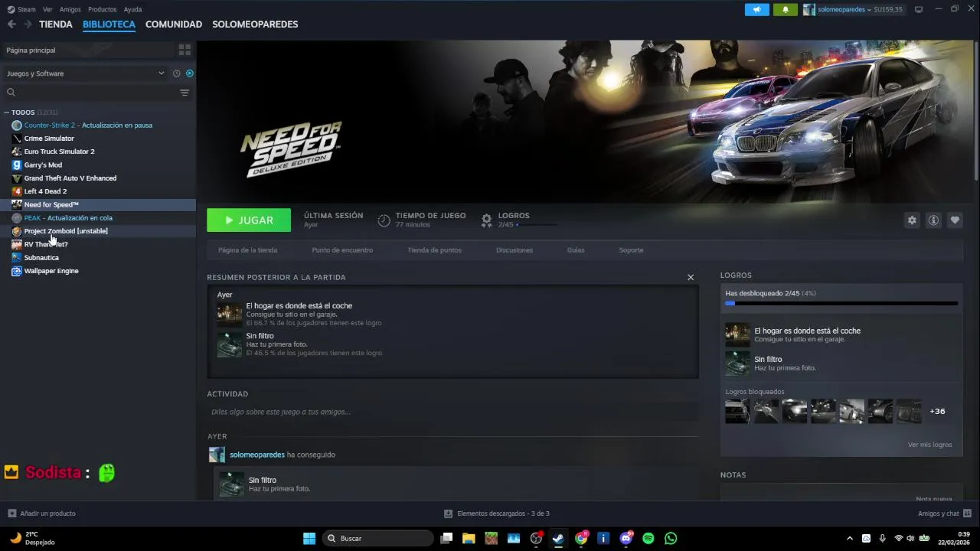Image resolution: width=980 pixels, height=551 pixels.
Task: Close the post-game summary panel
Action: coord(691,277)
